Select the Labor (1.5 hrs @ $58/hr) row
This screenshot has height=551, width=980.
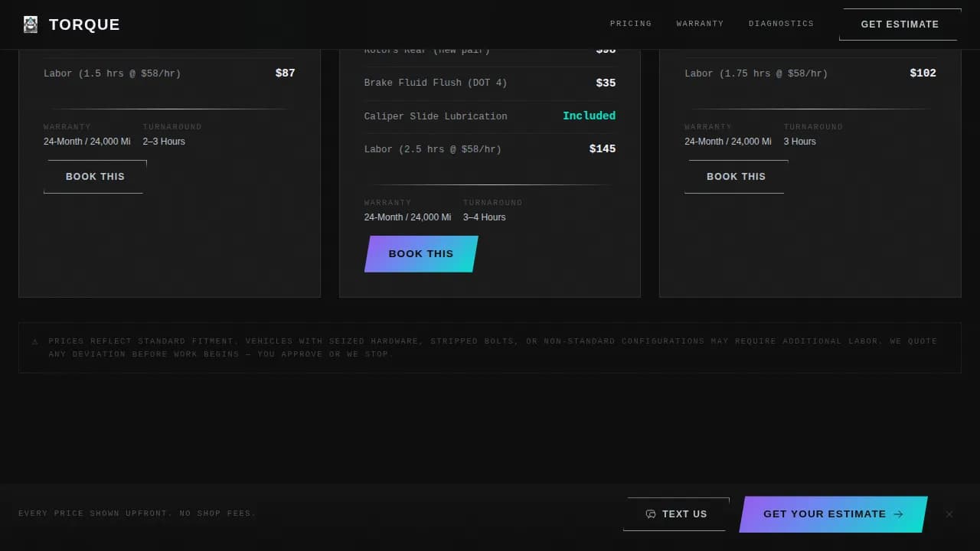coord(169,73)
